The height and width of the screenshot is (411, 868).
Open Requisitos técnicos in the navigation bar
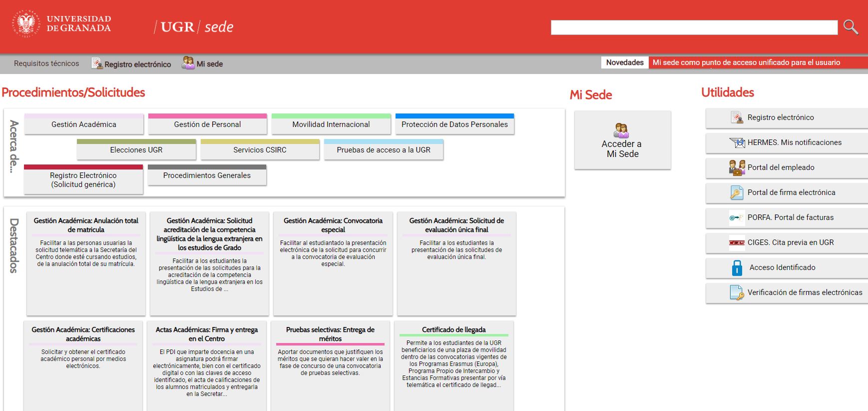pos(46,63)
